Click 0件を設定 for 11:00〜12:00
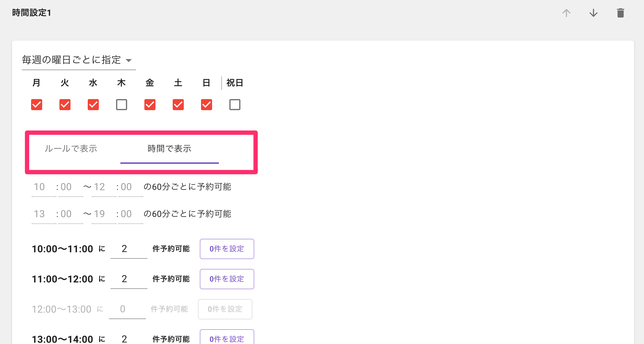644x344 pixels. tap(227, 279)
